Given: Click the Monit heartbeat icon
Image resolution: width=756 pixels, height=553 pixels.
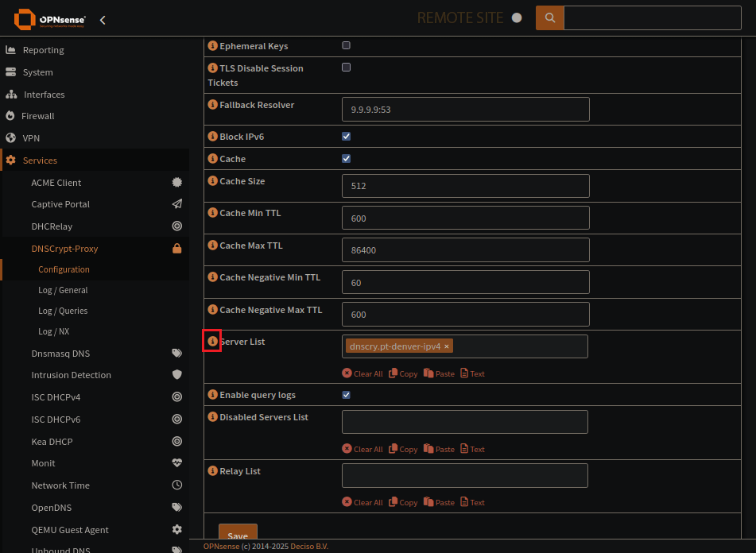Looking at the screenshot, I should [x=177, y=463].
